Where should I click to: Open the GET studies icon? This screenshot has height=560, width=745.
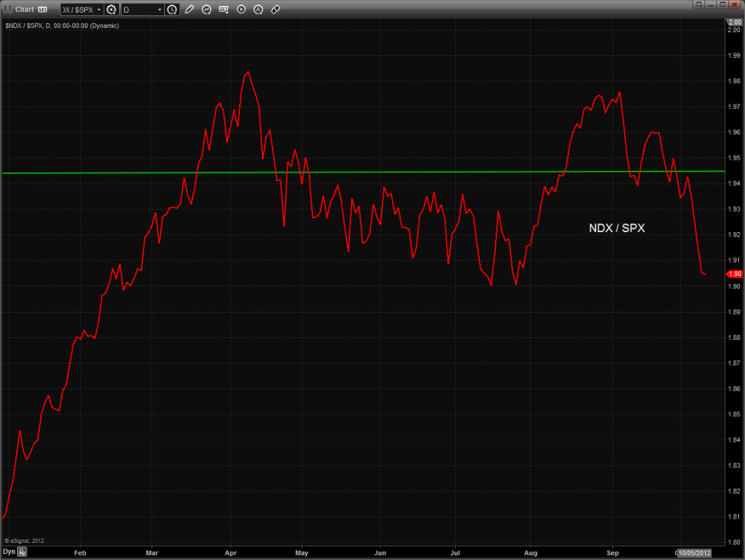tap(224, 9)
